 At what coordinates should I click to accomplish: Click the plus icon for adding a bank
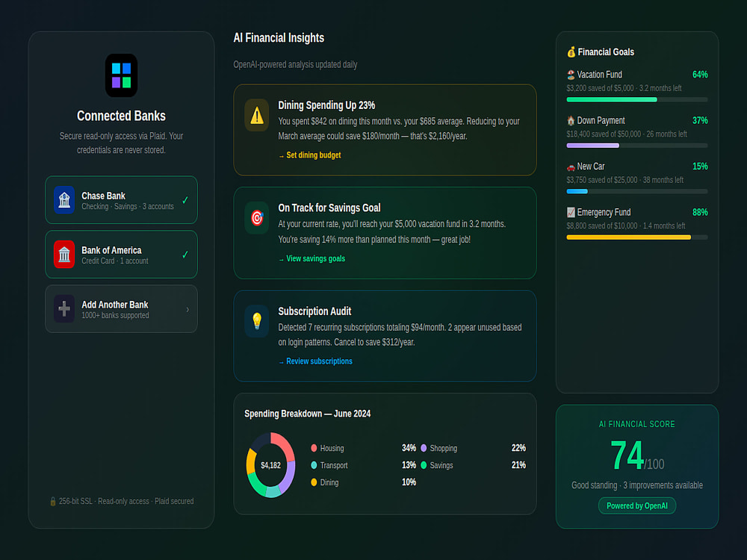point(64,308)
